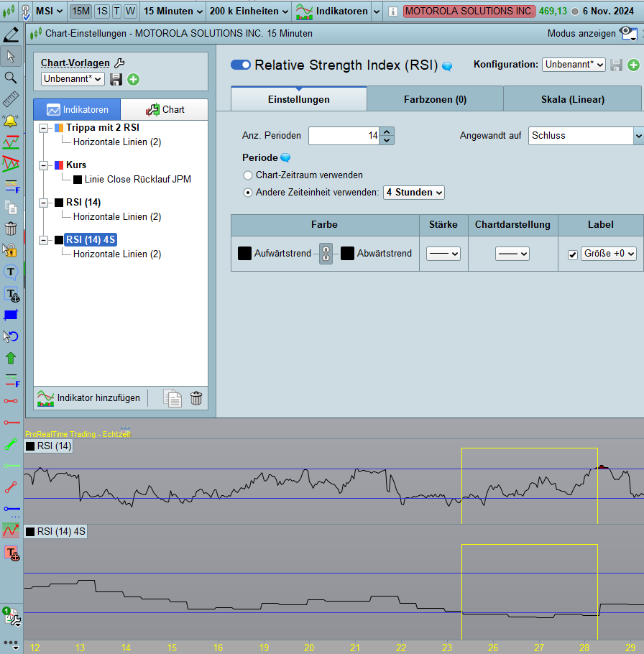Collapse the 'Trippa mit 2 RSI' tree node
The width and height of the screenshot is (644, 654).
pos(45,128)
